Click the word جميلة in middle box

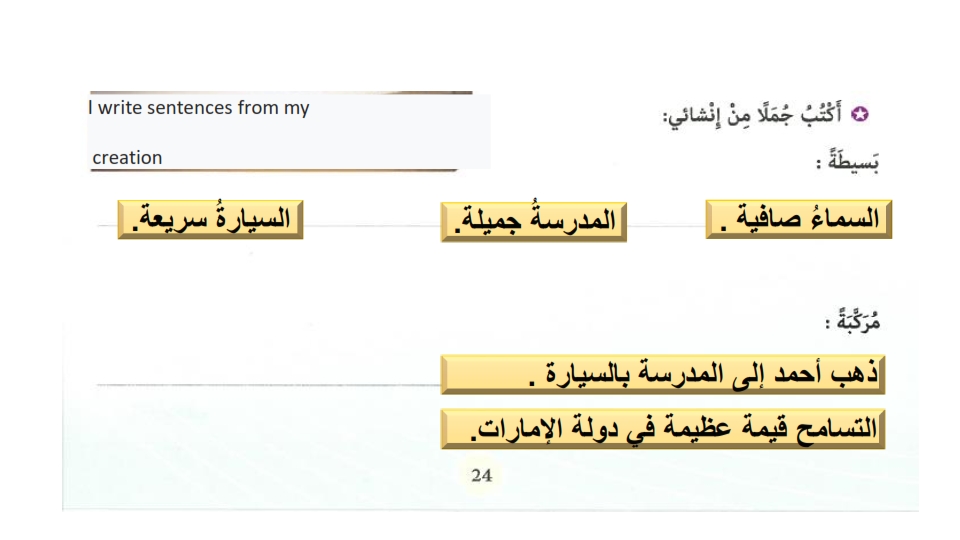pyautogui.click(x=490, y=220)
